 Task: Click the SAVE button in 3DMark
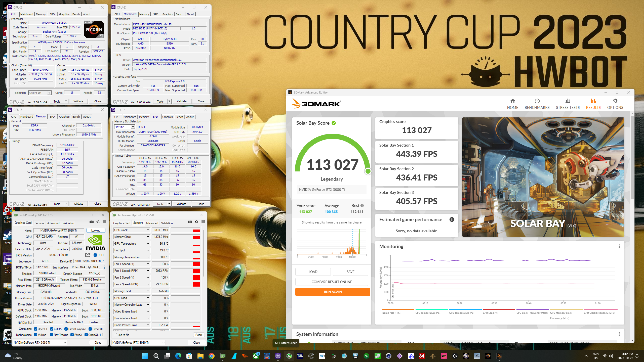click(x=350, y=272)
